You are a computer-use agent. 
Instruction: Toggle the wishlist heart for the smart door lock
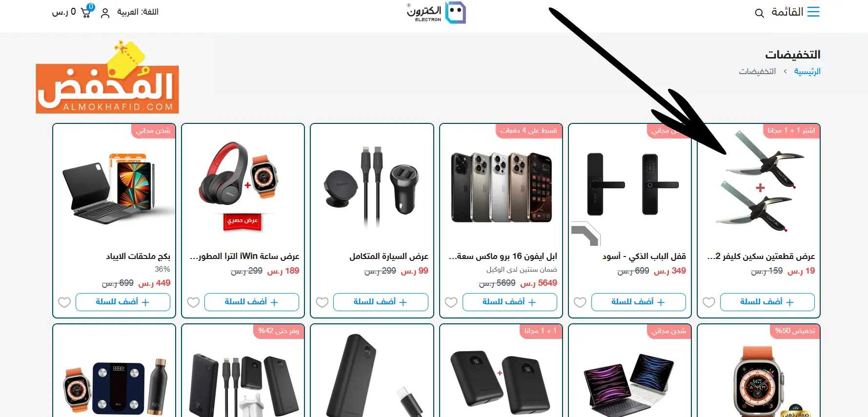pyautogui.click(x=580, y=302)
